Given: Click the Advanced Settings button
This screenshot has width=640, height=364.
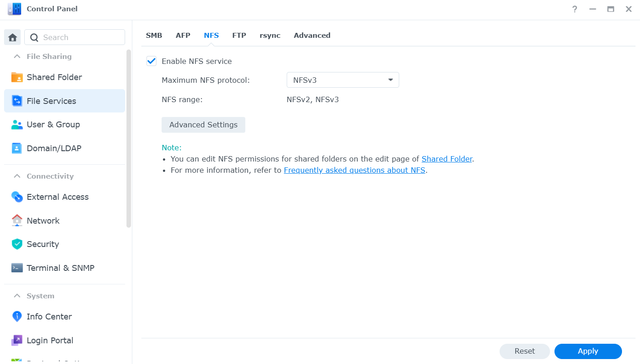Looking at the screenshot, I should (x=203, y=125).
